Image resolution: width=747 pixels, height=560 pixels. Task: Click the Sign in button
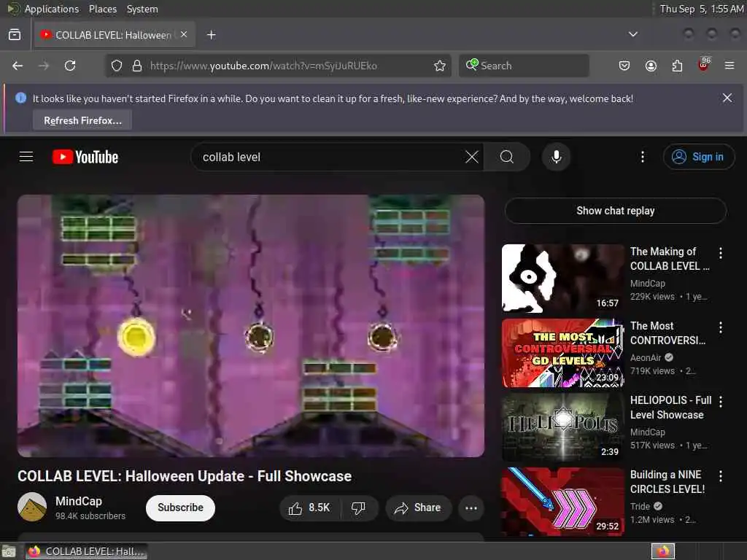click(x=698, y=157)
